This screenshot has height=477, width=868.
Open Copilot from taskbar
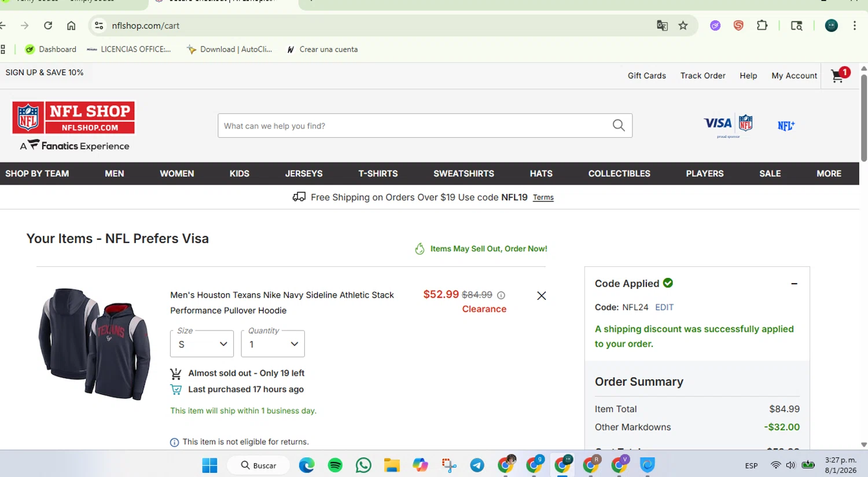(420, 465)
